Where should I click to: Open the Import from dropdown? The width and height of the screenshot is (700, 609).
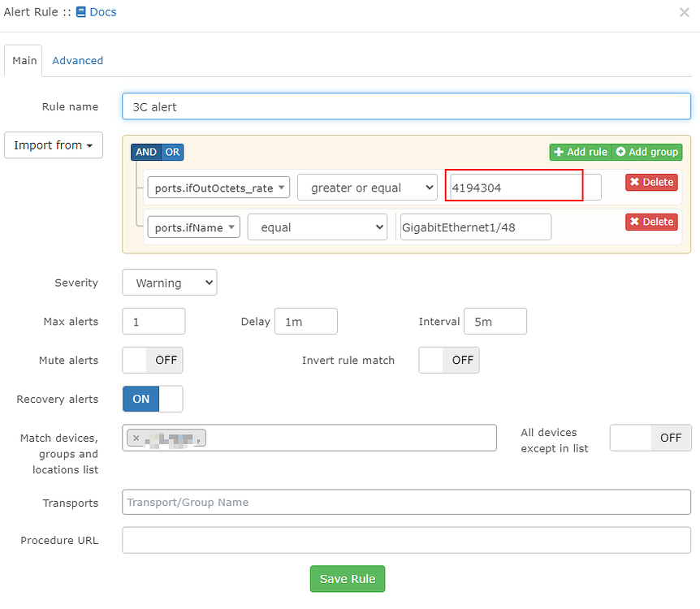53,145
